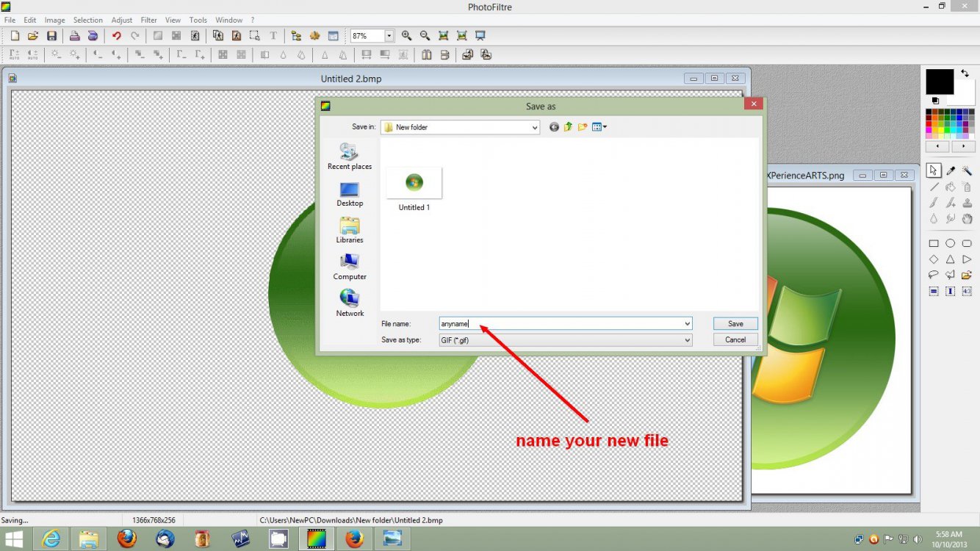
Task: Click the Zoom in magnifier icon
Action: [406, 35]
